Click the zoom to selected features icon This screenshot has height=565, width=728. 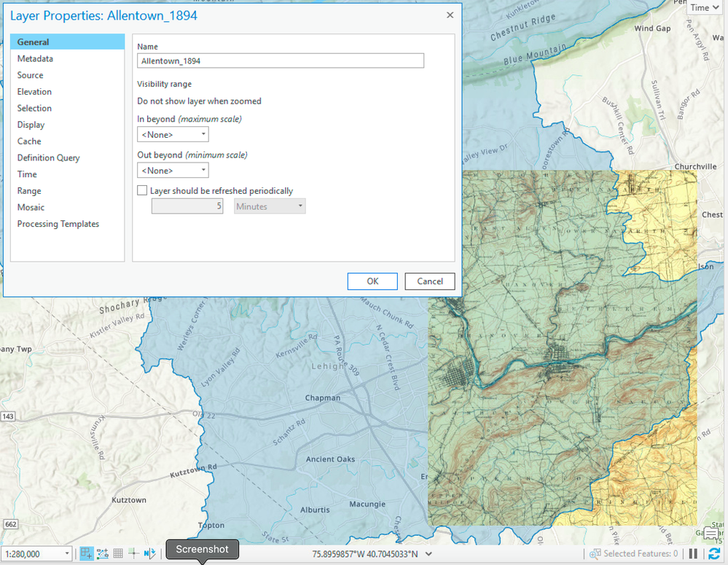(595, 553)
